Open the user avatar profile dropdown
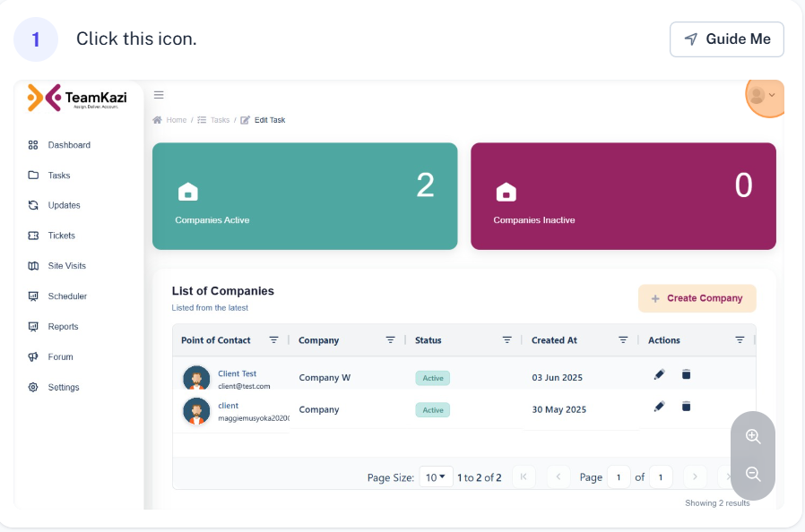 click(x=763, y=96)
